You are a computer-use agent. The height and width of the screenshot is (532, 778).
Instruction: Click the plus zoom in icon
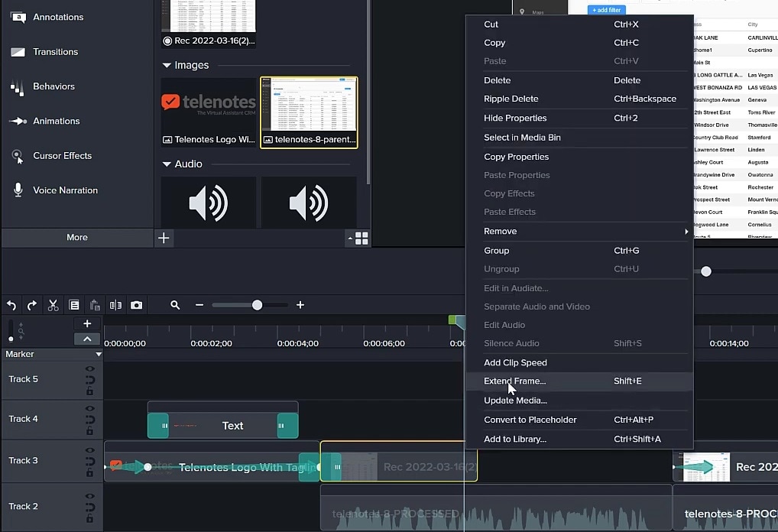click(x=300, y=305)
